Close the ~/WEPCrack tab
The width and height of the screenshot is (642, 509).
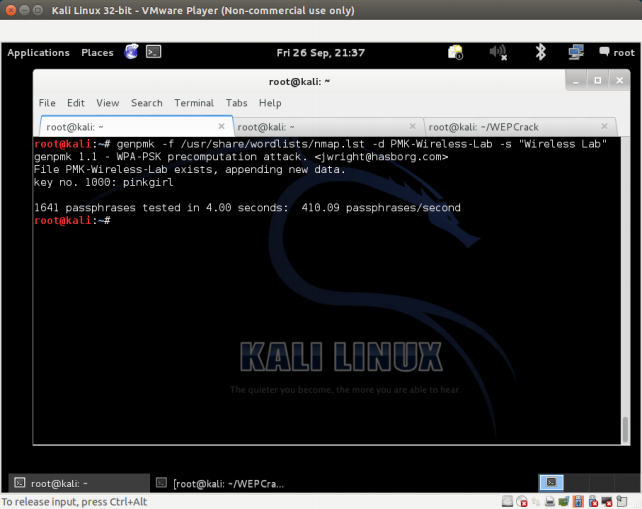605,127
